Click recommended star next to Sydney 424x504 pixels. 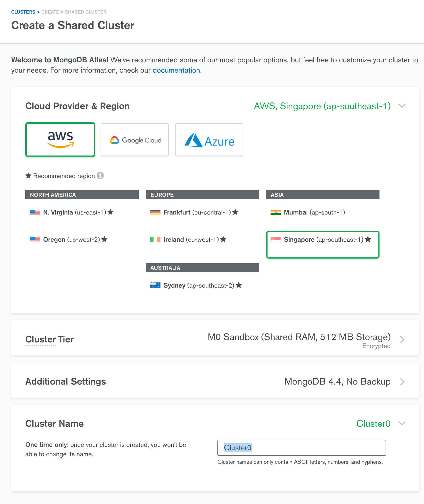[239, 285]
